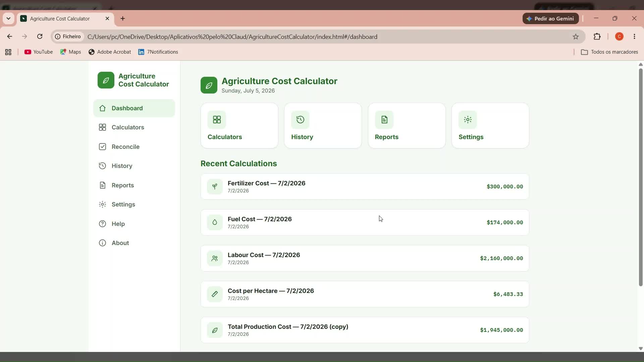Click the $300,000.00 amount
The width and height of the screenshot is (644, 362).
point(504,187)
